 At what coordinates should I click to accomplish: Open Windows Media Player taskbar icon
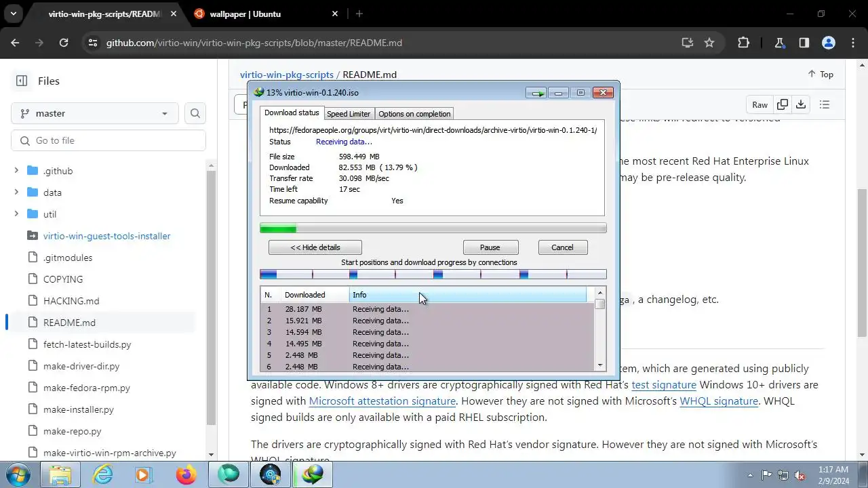click(144, 475)
